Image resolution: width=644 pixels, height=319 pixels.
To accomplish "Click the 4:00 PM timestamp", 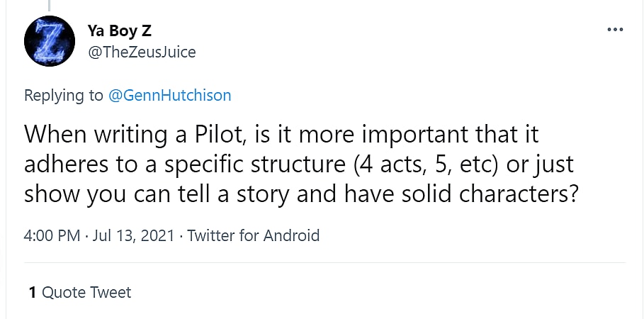I will coord(52,235).
